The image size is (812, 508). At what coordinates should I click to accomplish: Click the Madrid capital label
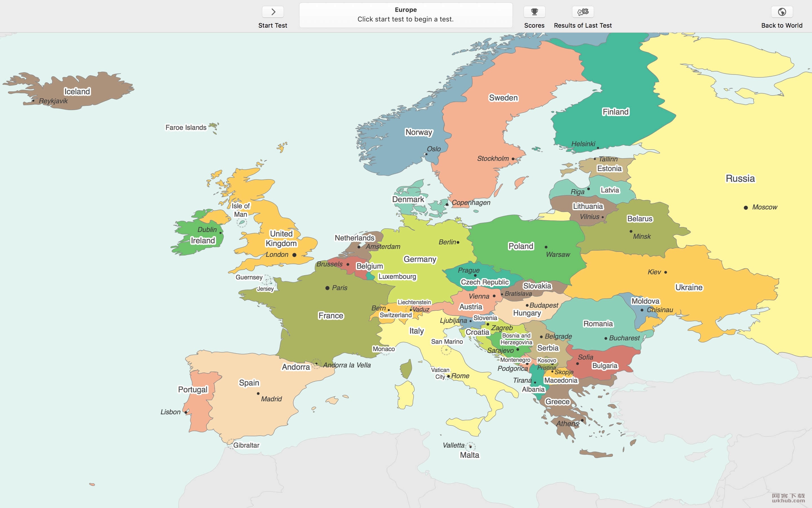pyautogui.click(x=271, y=399)
